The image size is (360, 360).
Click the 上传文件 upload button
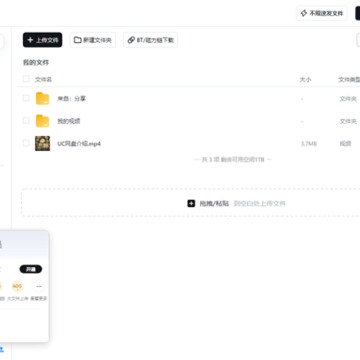coord(42,40)
